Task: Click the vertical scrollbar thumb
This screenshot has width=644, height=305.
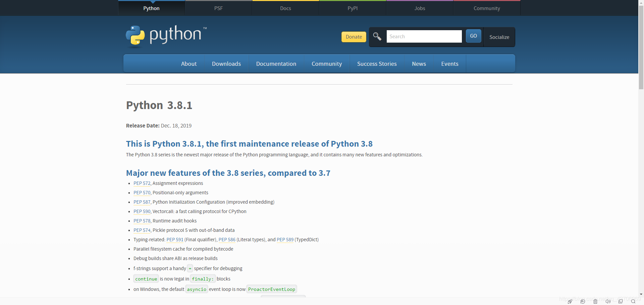Action: click(x=641, y=47)
